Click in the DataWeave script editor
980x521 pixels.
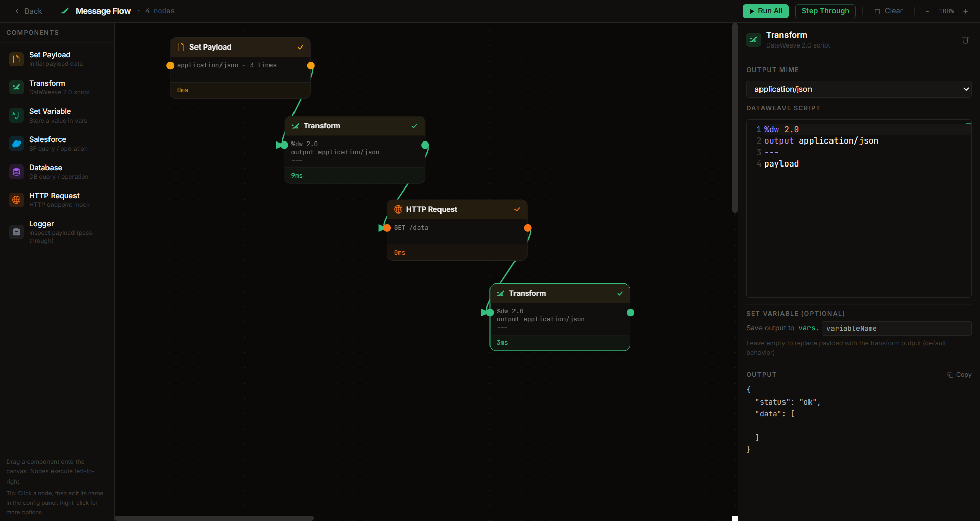[859, 208]
